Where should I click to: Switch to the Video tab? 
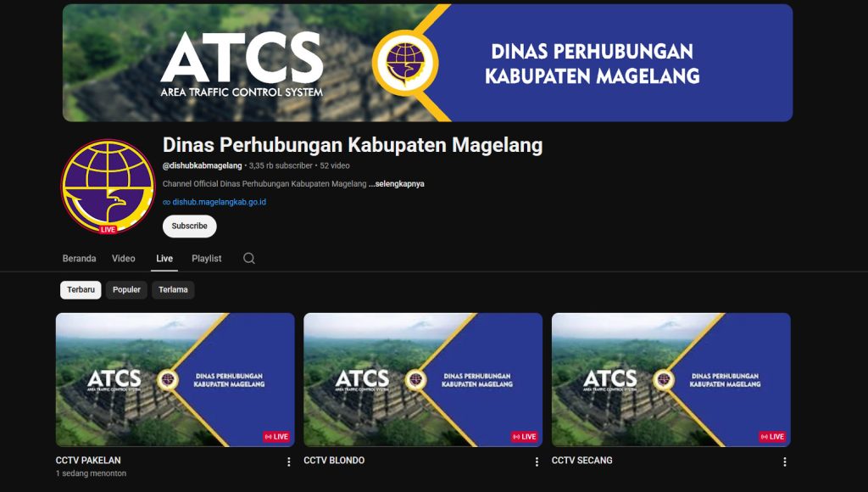(124, 258)
